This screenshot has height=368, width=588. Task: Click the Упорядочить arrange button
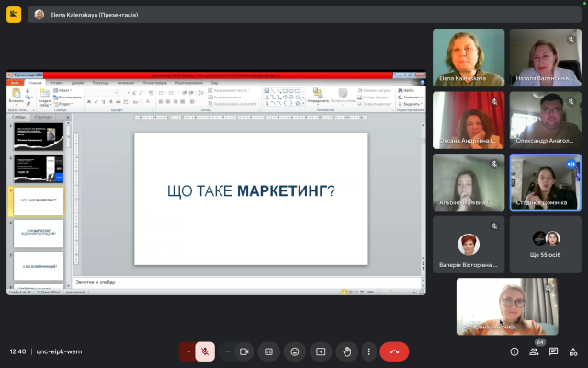319,97
